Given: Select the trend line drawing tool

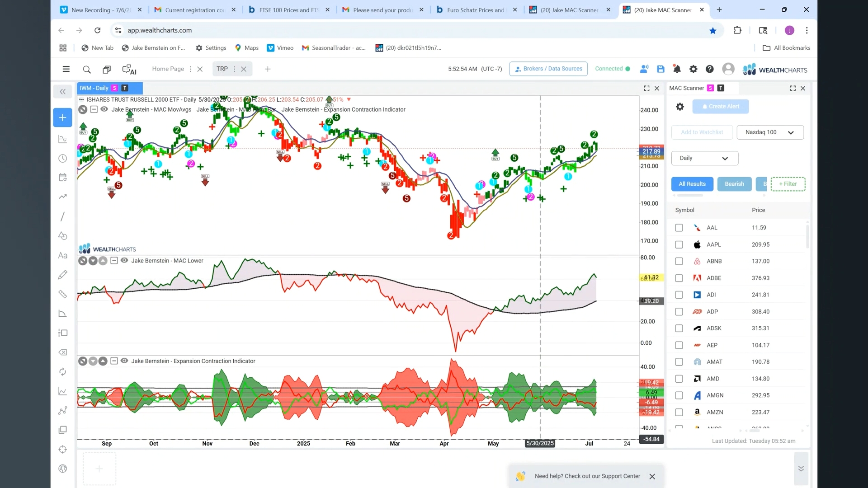Looking at the screenshot, I should (x=63, y=216).
